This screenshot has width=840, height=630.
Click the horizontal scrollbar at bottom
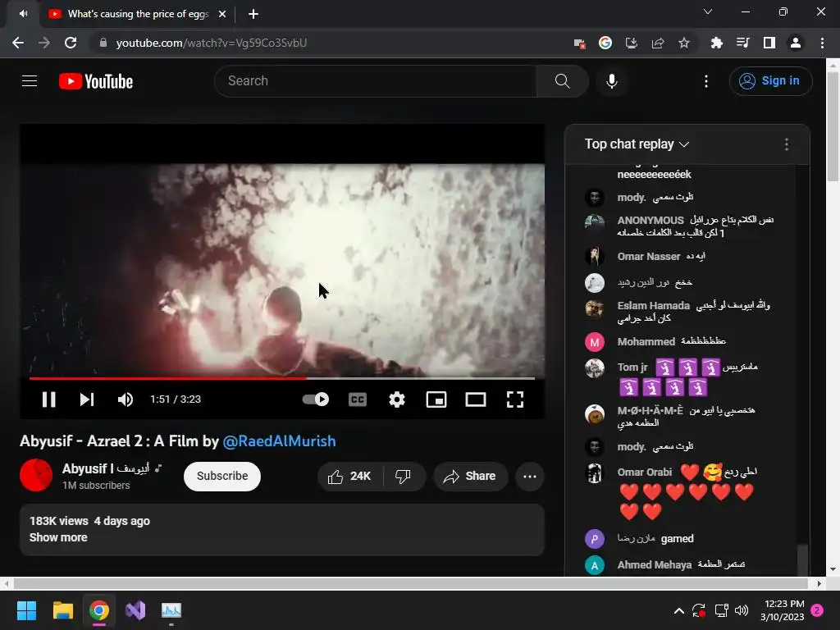click(x=412, y=583)
